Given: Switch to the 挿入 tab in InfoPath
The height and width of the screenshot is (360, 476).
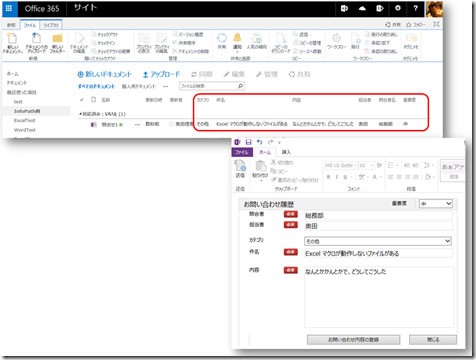Looking at the screenshot, I should (286, 152).
